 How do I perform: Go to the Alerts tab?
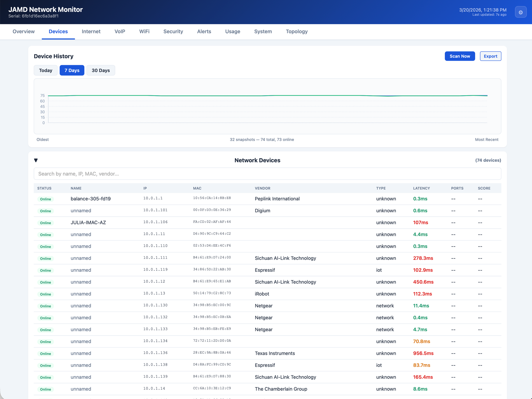[204, 32]
